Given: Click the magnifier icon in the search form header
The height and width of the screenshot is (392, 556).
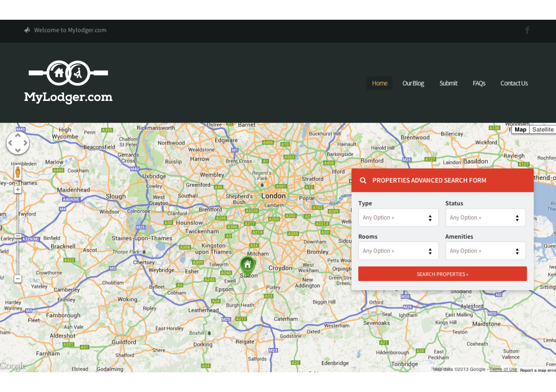Looking at the screenshot, I should [x=363, y=180].
